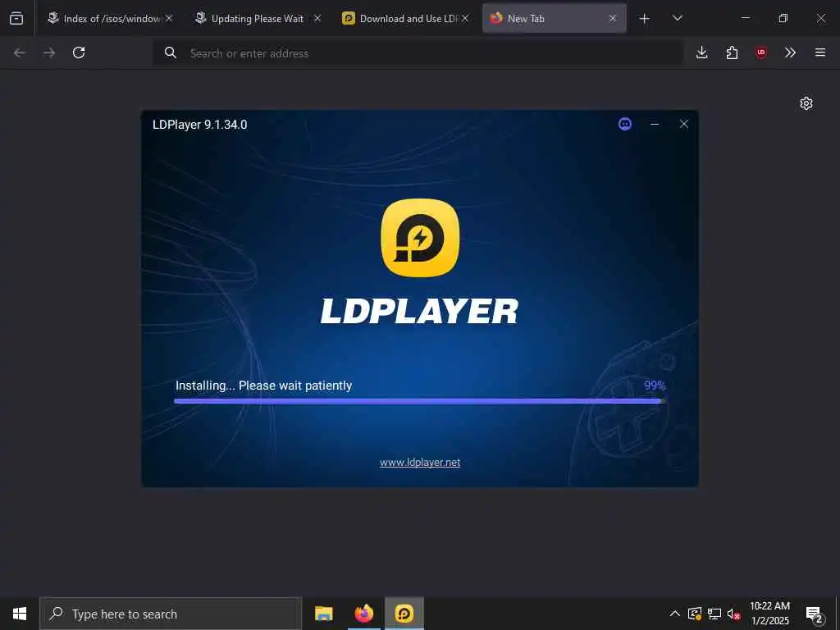Screen dimensions: 840x630
Task: Click the yellow LDPlayer logo
Action: 420,238
